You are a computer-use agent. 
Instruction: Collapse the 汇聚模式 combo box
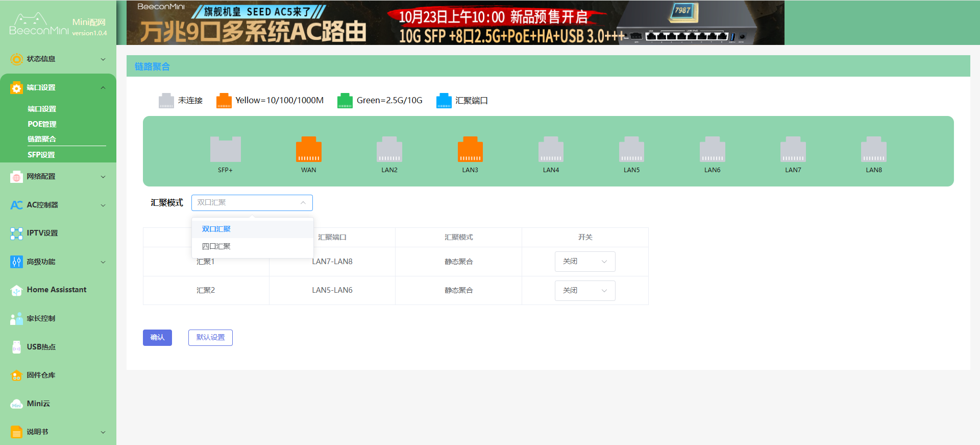(x=252, y=203)
